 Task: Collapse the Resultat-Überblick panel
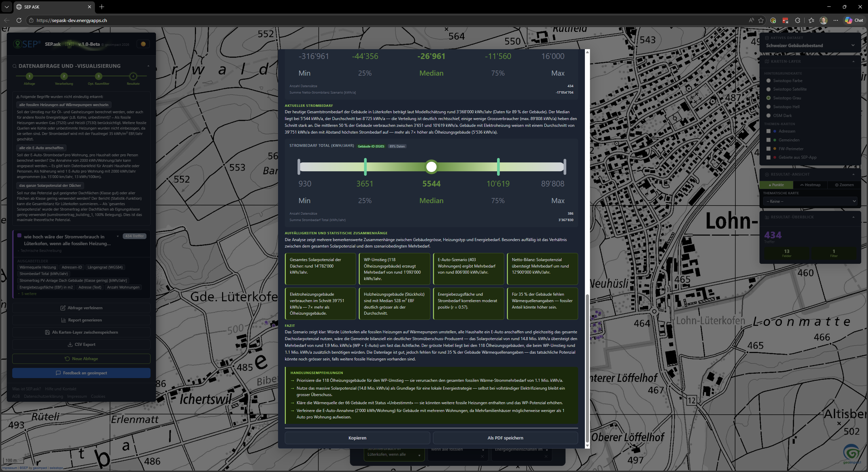(x=853, y=217)
